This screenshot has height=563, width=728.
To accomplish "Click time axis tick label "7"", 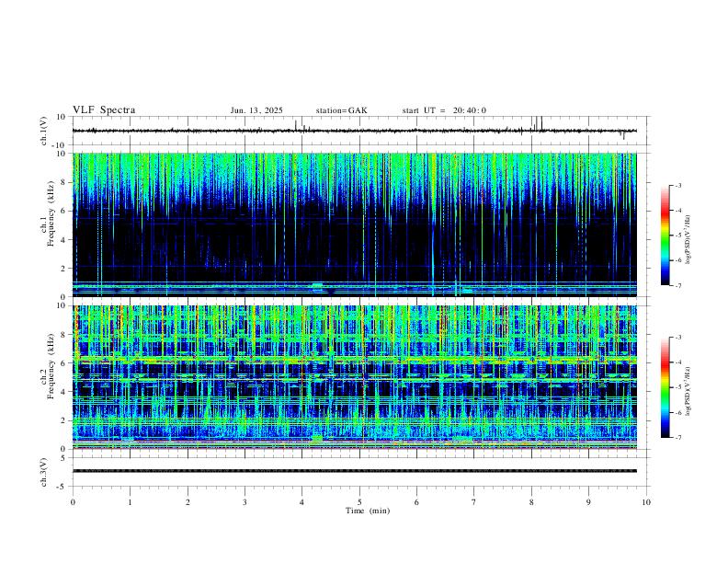I will click(474, 502).
